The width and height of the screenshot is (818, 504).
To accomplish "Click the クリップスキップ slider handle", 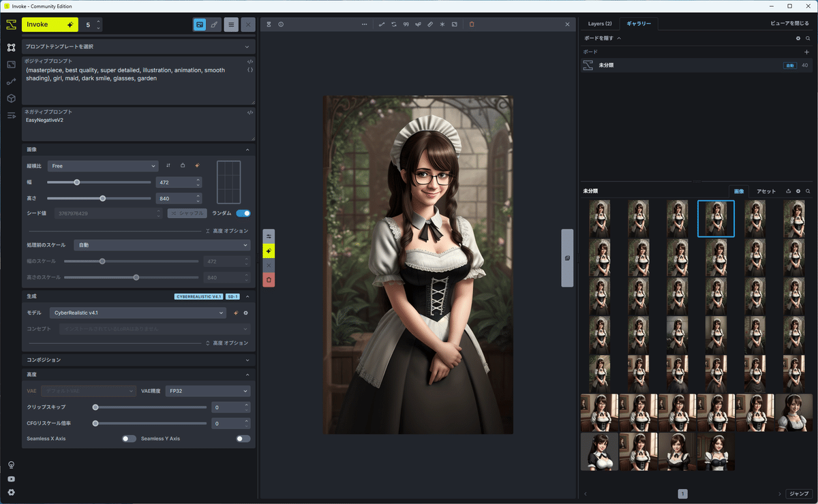I will tap(95, 407).
